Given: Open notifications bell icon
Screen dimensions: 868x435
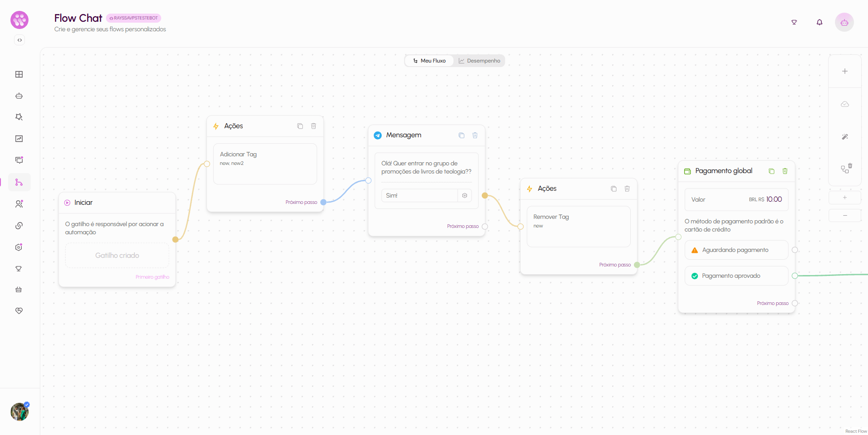Looking at the screenshot, I should pos(820,22).
